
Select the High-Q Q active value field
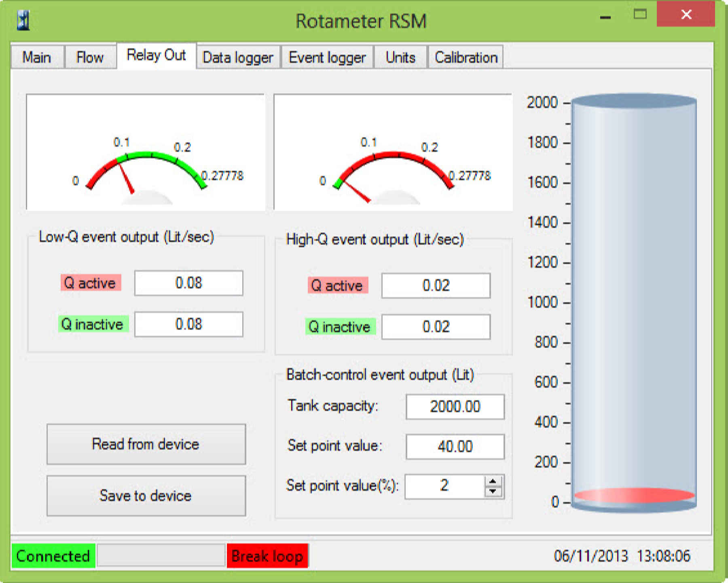point(436,286)
